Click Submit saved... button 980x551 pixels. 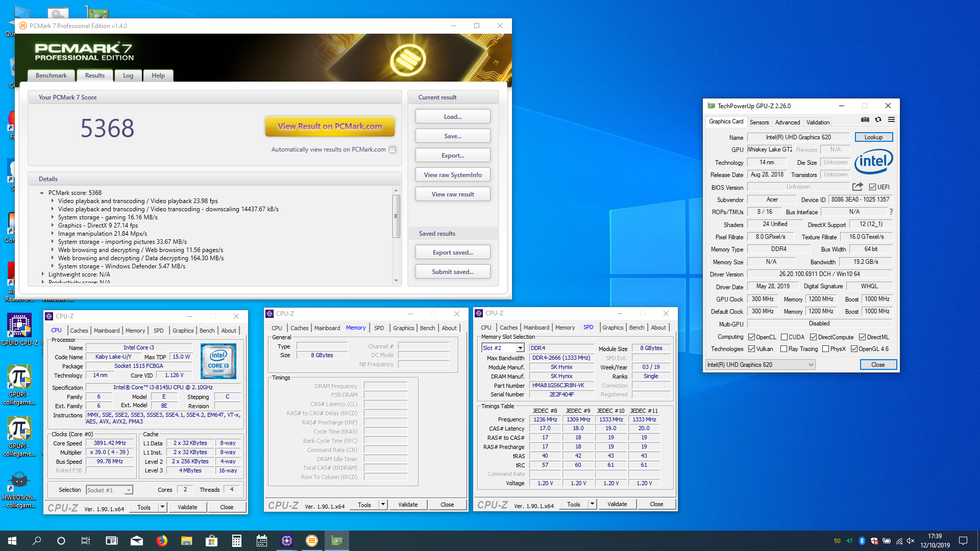click(453, 272)
